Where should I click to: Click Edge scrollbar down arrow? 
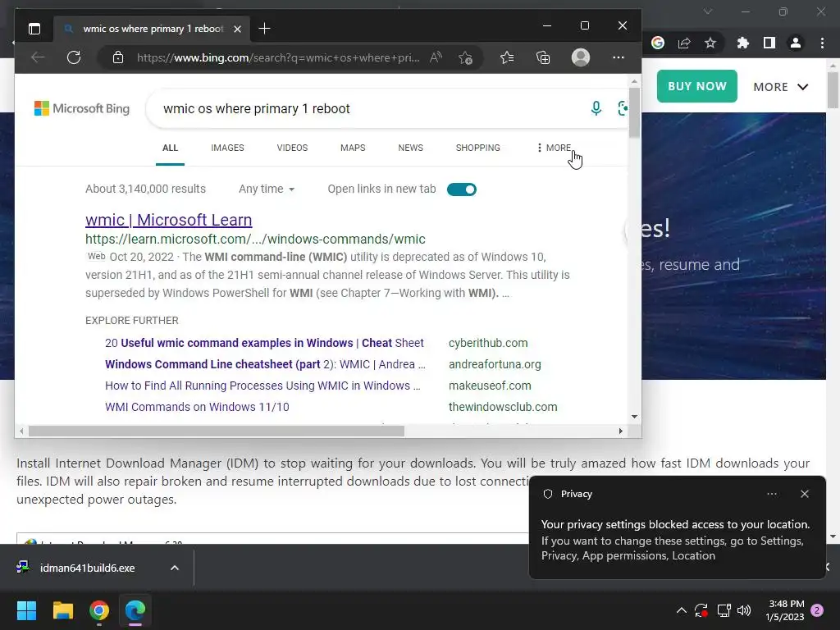634,416
